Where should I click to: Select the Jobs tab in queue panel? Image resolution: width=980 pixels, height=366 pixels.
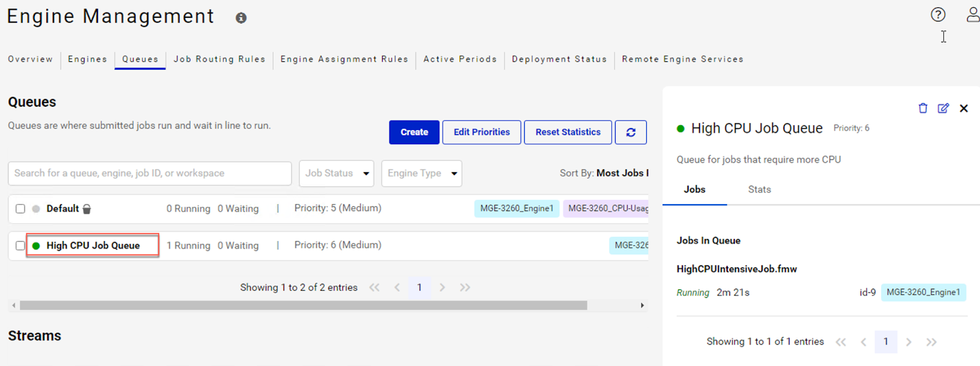pos(695,189)
